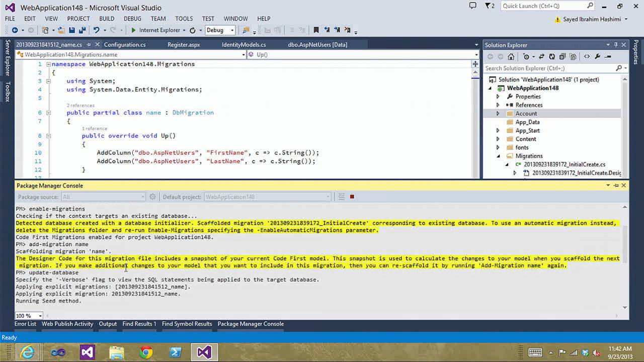Go to next bookmark icon
This screenshot has width=644, height=362.
click(337, 30)
